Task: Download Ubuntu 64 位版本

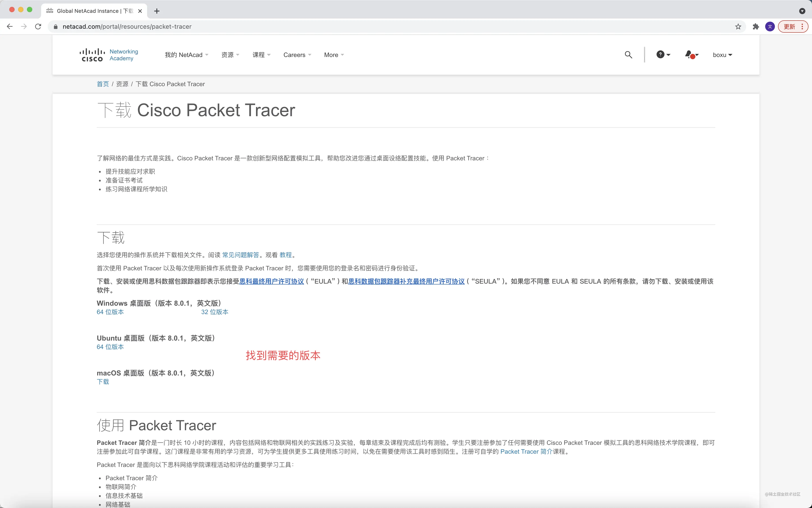Action: [x=110, y=347]
